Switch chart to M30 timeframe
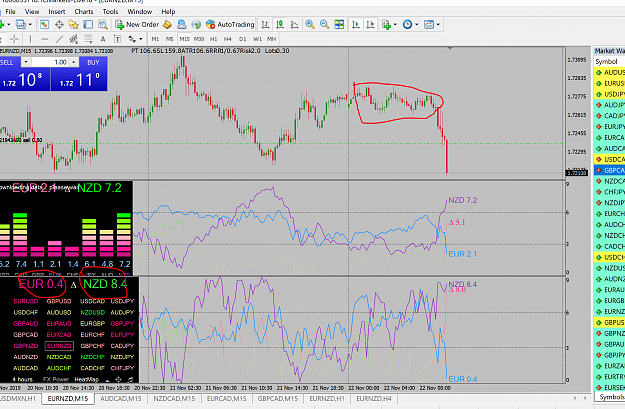The height and width of the screenshot is (409, 625). [x=199, y=39]
